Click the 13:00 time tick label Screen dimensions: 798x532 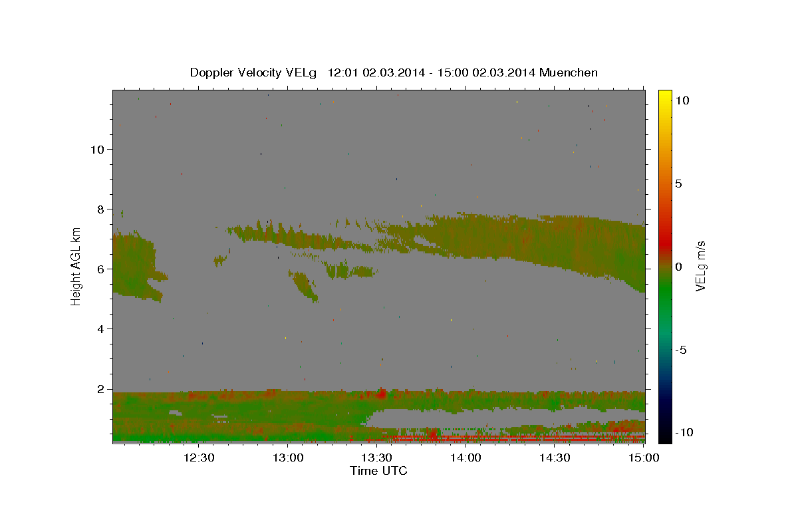tap(288, 458)
